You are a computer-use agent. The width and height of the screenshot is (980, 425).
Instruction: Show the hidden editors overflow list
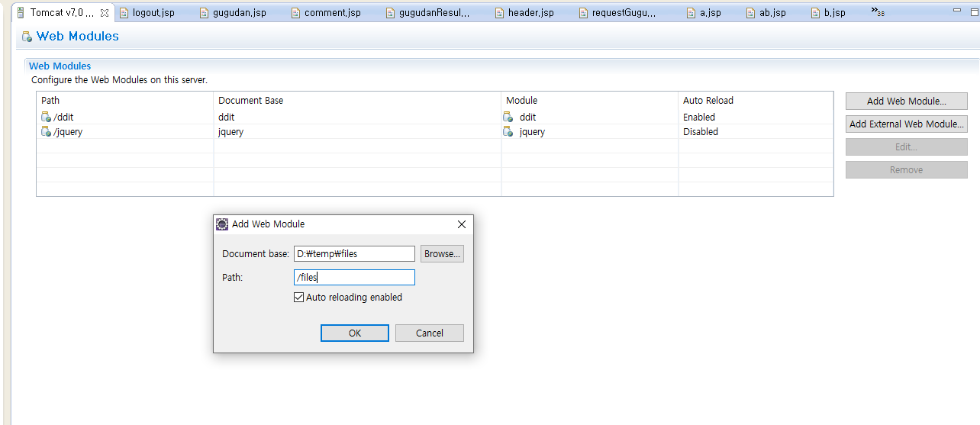(x=878, y=12)
